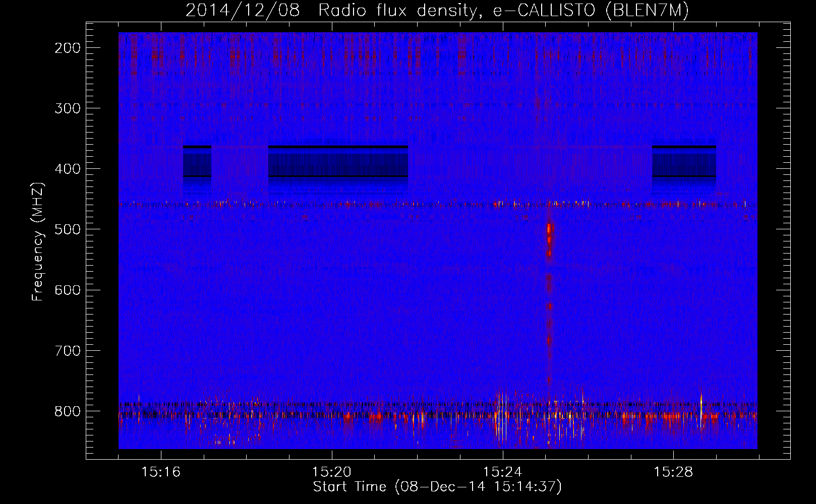
Task: Click the 600 frequency tick label
Action: click(x=67, y=290)
